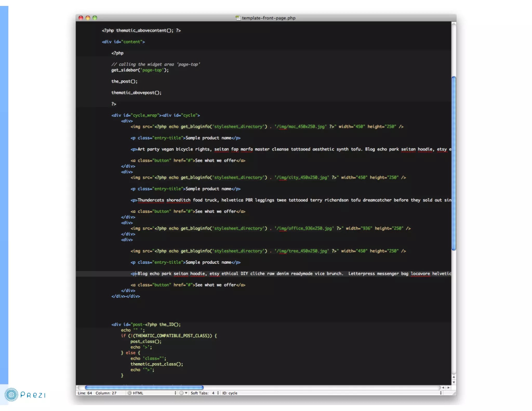The width and height of the screenshot is (532, 411).
Task: Close the template-front-page.php window
Action: coord(81,18)
